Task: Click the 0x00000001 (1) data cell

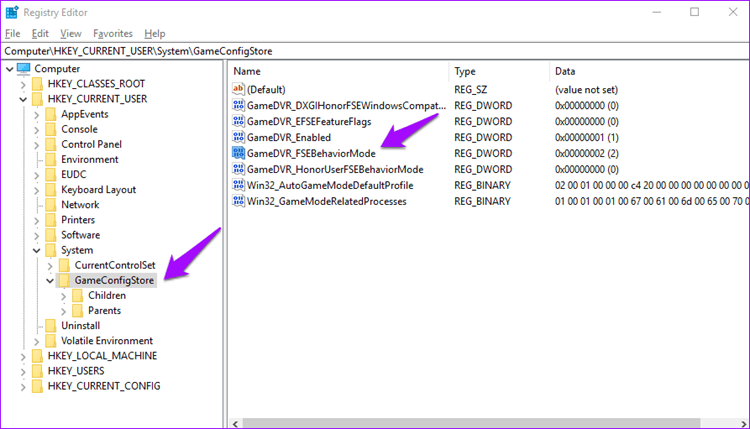Action: click(587, 138)
